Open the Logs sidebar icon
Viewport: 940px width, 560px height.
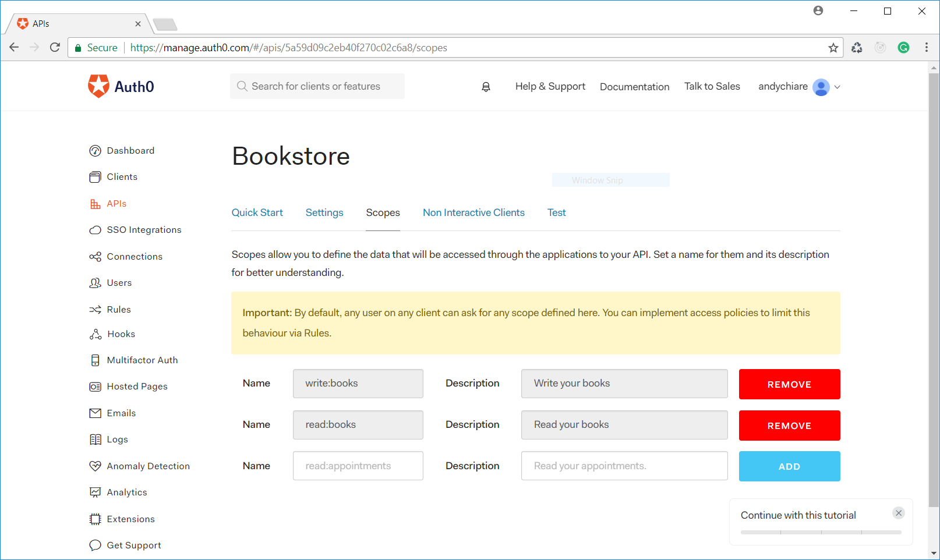coord(95,440)
